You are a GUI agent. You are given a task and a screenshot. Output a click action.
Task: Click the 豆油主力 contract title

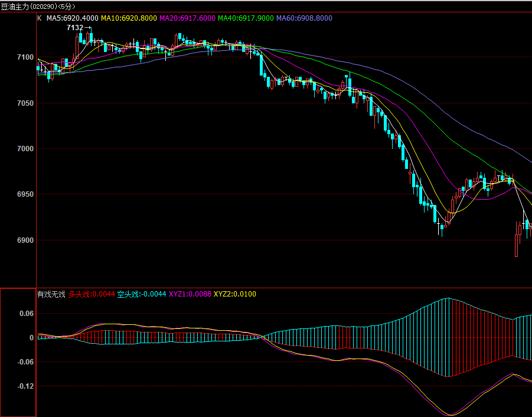pyautogui.click(x=15, y=6)
